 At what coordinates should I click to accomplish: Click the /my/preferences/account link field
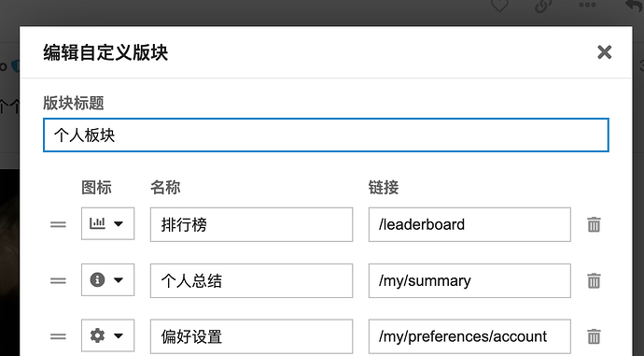[x=469, y=336]
